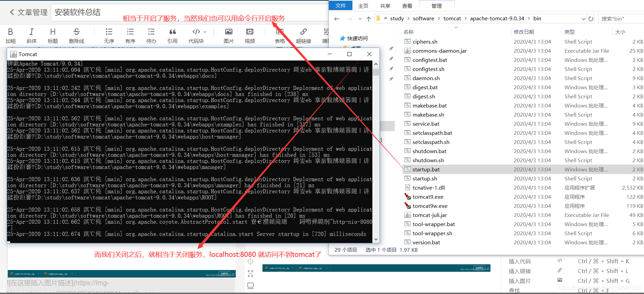
Task: Open the 文件 tab in Explorer
Action: coord(341,5)
